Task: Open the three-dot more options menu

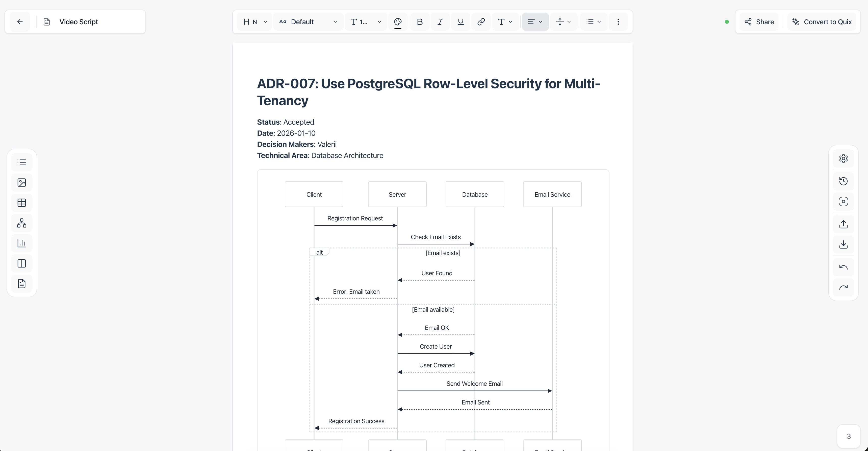Action: click(x=618, y=22)
